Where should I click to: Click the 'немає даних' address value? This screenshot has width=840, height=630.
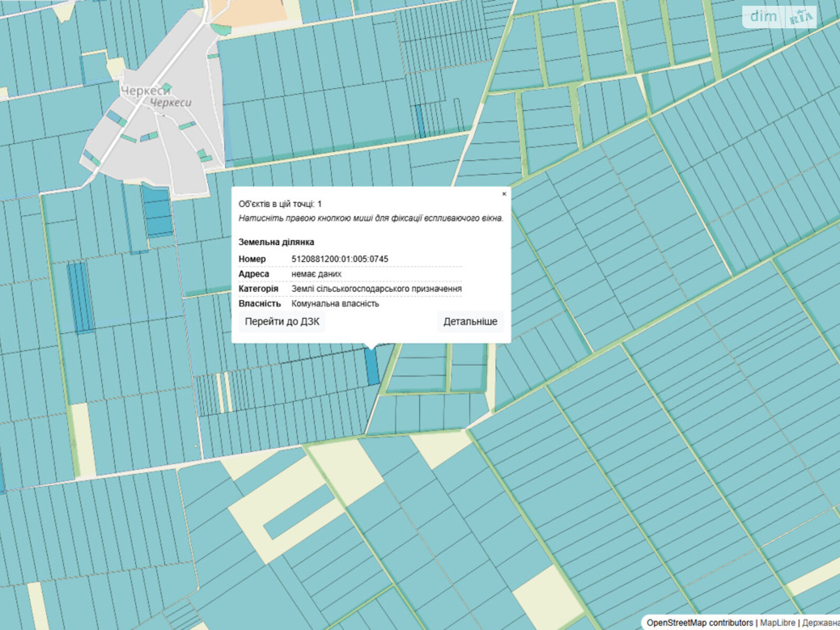click(316, 274)
